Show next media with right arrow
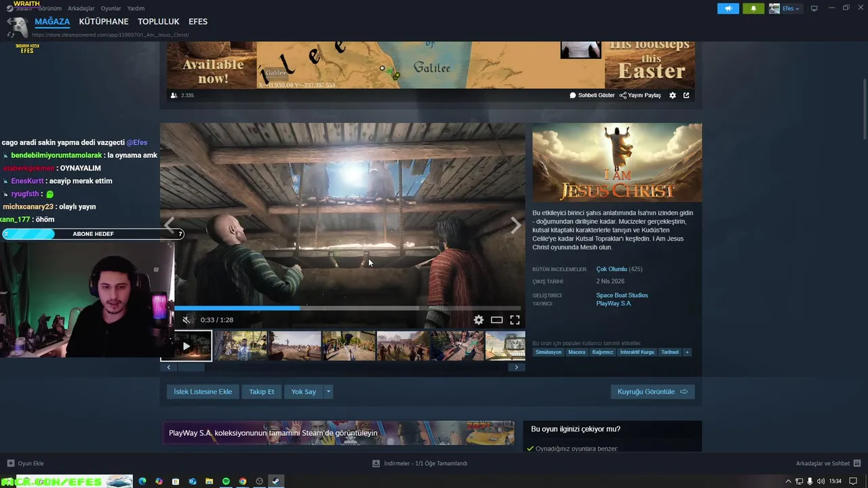868x488 pixels. pyautogui.click(x=516, y=224)
